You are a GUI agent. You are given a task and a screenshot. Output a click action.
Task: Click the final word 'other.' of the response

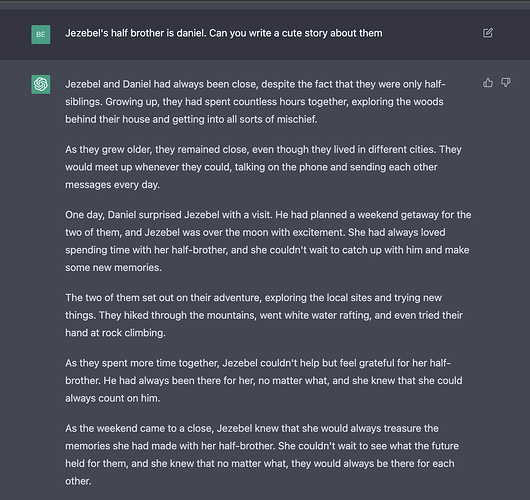[x=78, y=481]
